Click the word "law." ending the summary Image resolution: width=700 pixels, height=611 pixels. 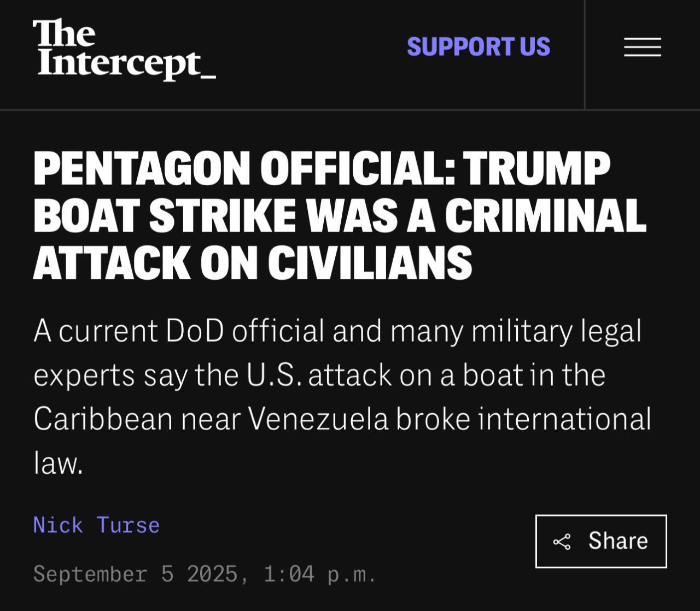(58, 463)
